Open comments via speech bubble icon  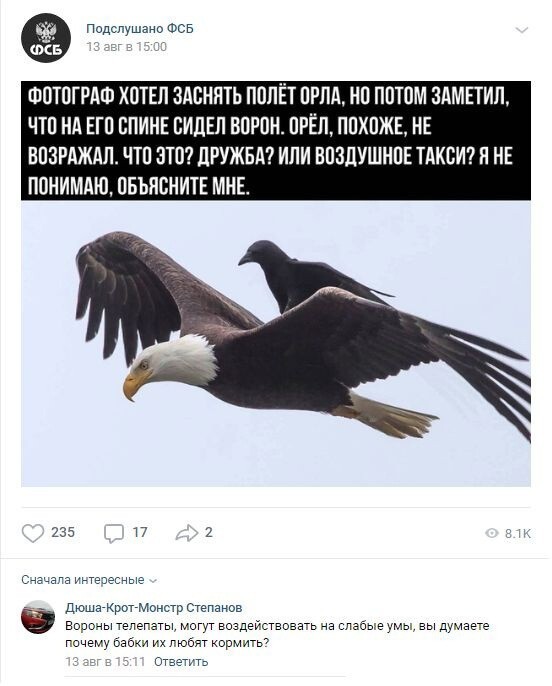[x=114, y=533]
